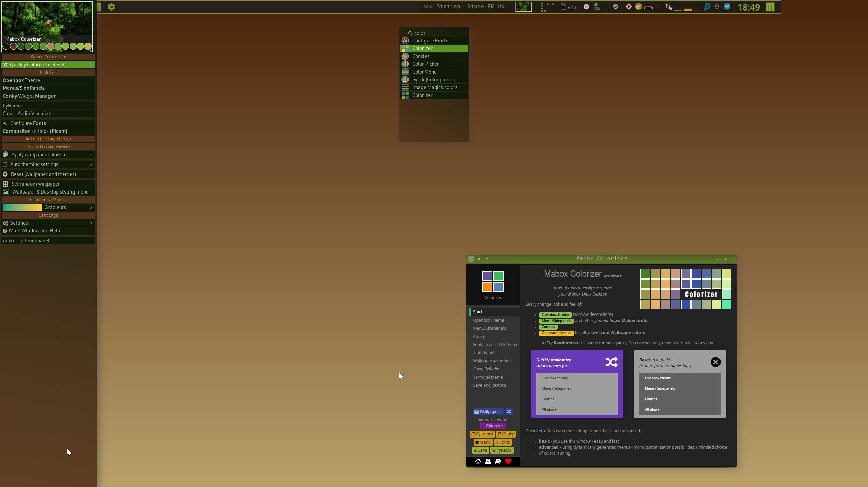Pick the bright green swatch in palette grid
The image size is (868, 487).
pyautogui.click(x=726, y=304)
